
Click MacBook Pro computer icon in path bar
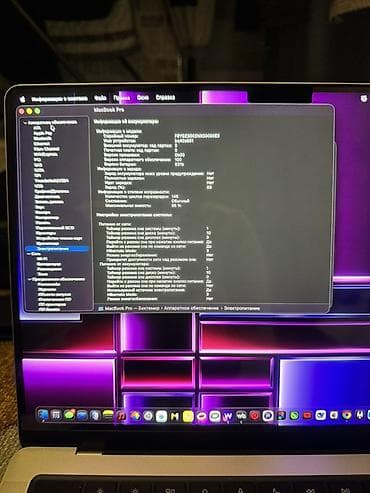pos(101,309)
